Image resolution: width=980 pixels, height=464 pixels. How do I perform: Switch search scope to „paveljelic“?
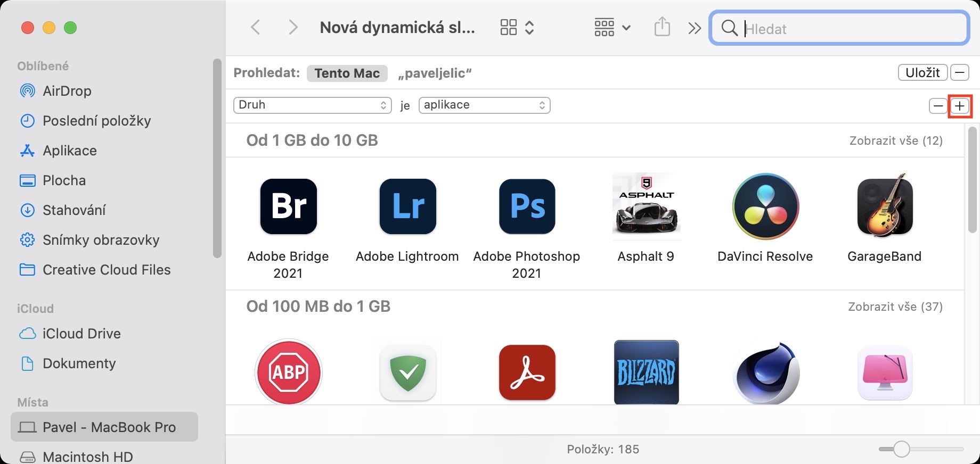(435, 73)
